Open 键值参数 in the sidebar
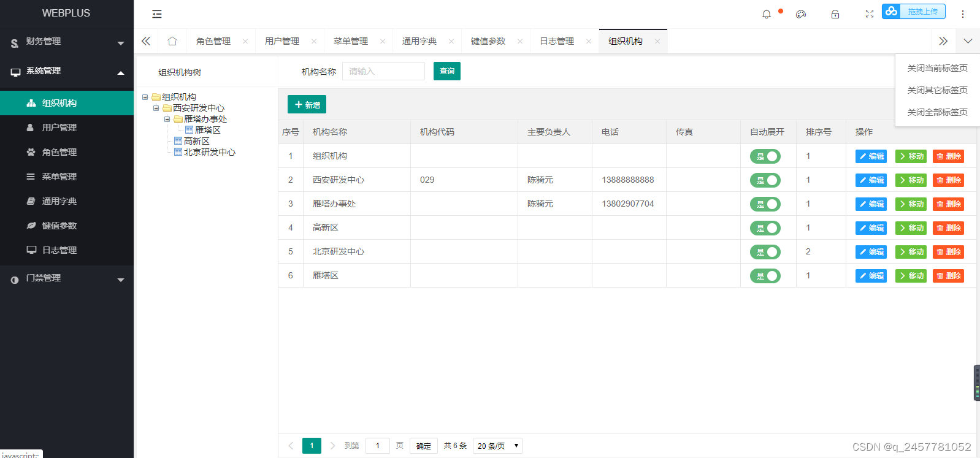Viewport: 980px width, 458px height. [x=67, y=226]
